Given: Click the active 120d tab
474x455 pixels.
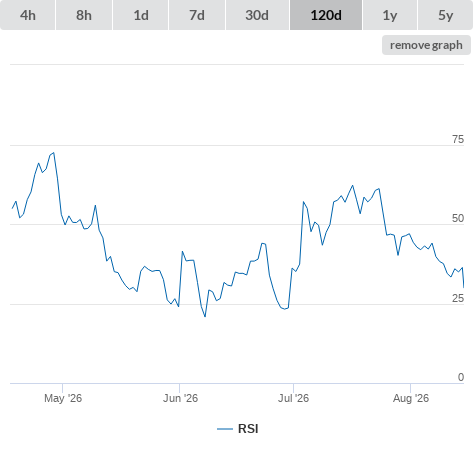Looking at the screenshot, I should point(326,15).
